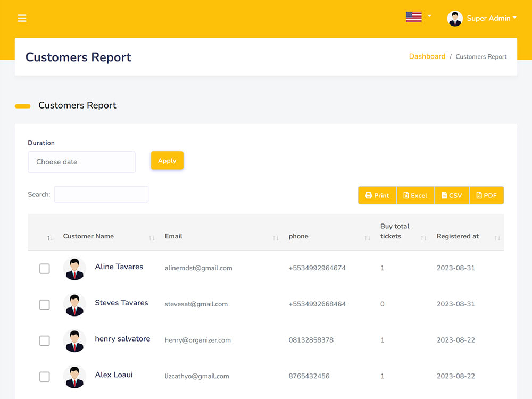Select Alex Loaui row checkbox
532x399 pixels.
(x=45, y=377)
